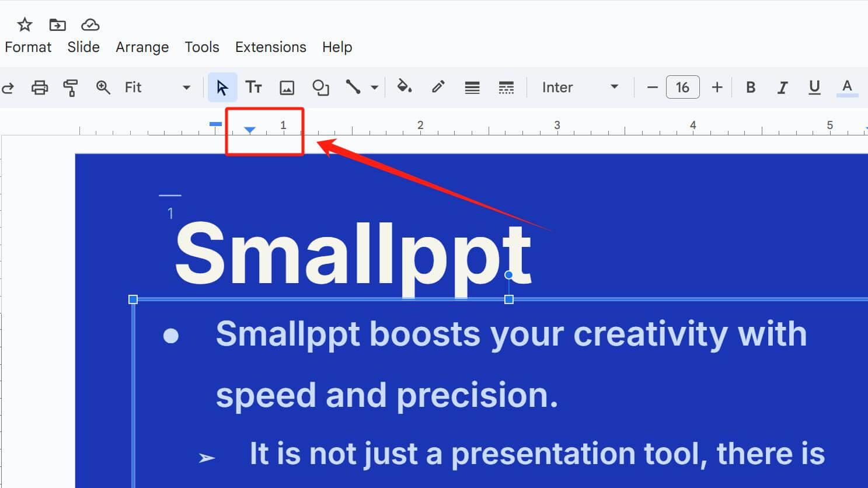Open border dash options

506,88
